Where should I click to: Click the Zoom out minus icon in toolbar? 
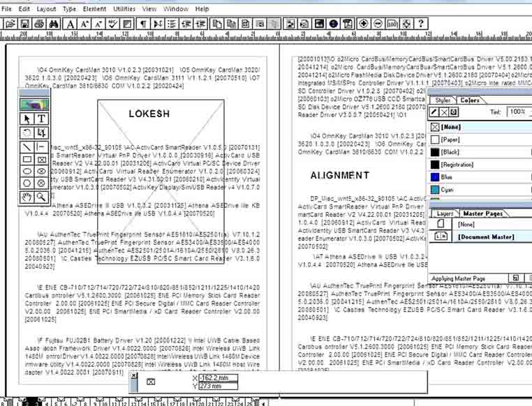point(378,24)
